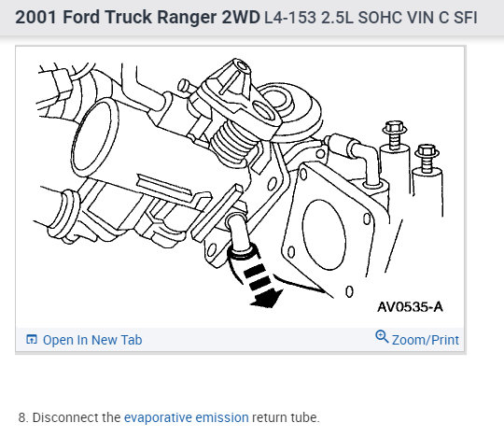The image size is (504, 437).
Task: Click the elbow hose fitting near the bolts
Action: [357, 158]
